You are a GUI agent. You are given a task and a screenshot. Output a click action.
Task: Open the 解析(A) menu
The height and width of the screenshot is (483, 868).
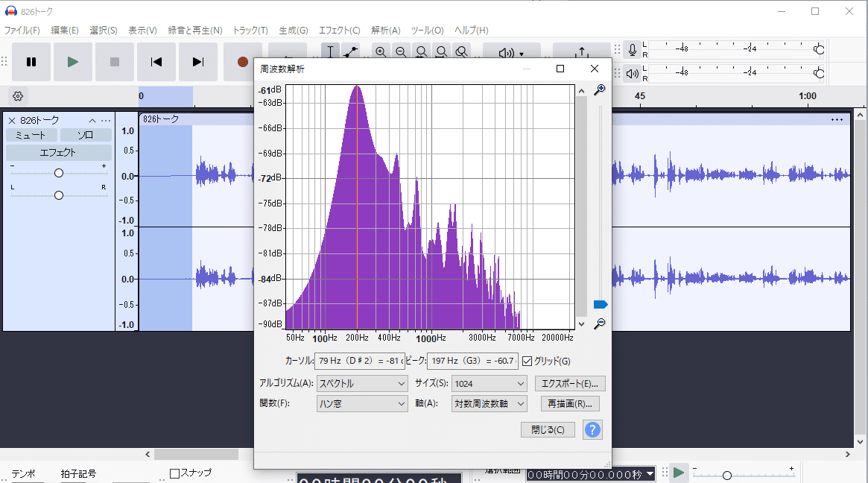tap(385, 31)
